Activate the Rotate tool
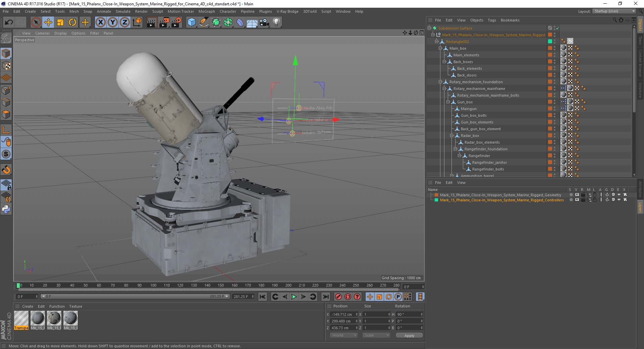 click(72, 22)
